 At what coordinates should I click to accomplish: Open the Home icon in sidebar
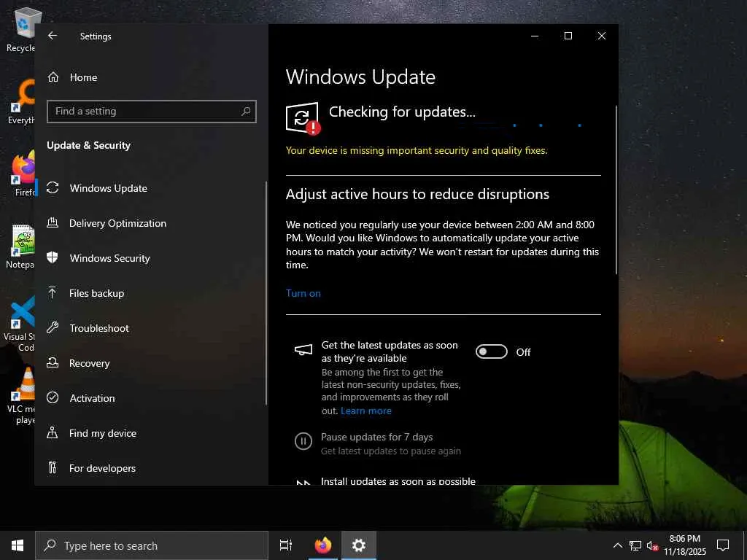[x=53, y=77]
